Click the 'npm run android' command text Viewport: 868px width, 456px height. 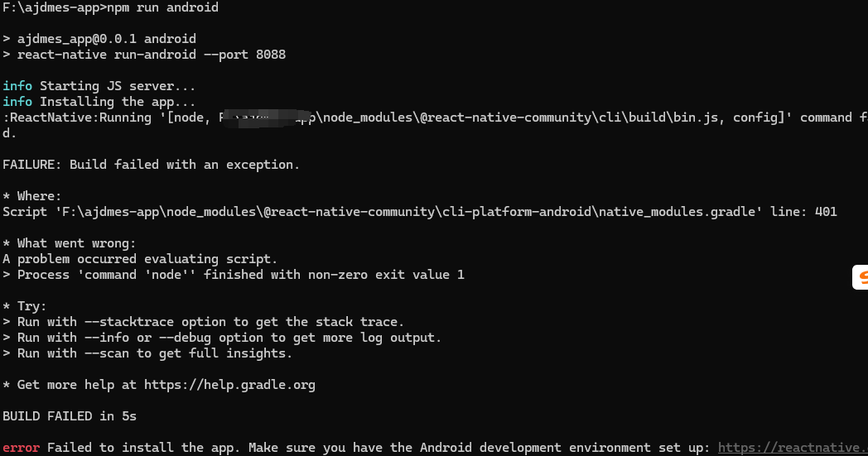coord(162,7)
